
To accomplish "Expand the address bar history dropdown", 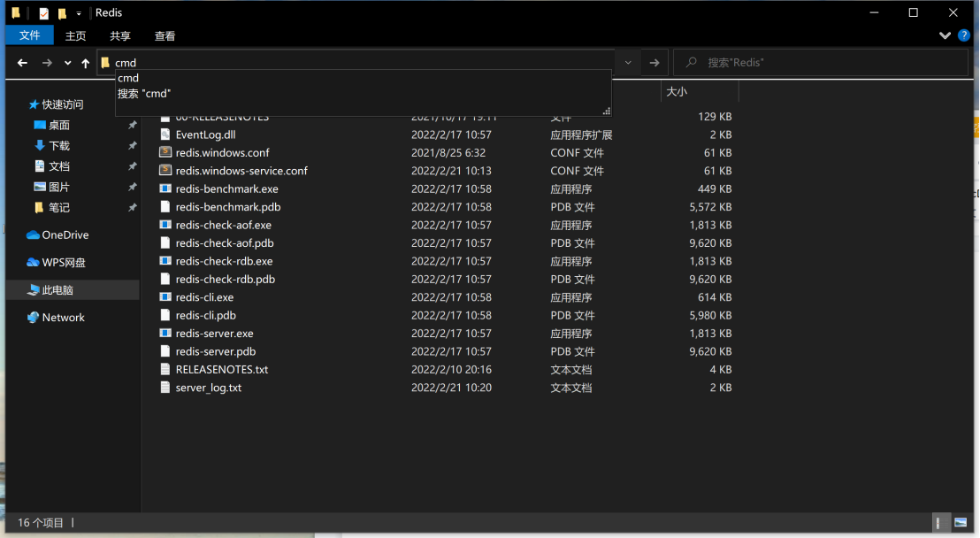I will [628, 63].
